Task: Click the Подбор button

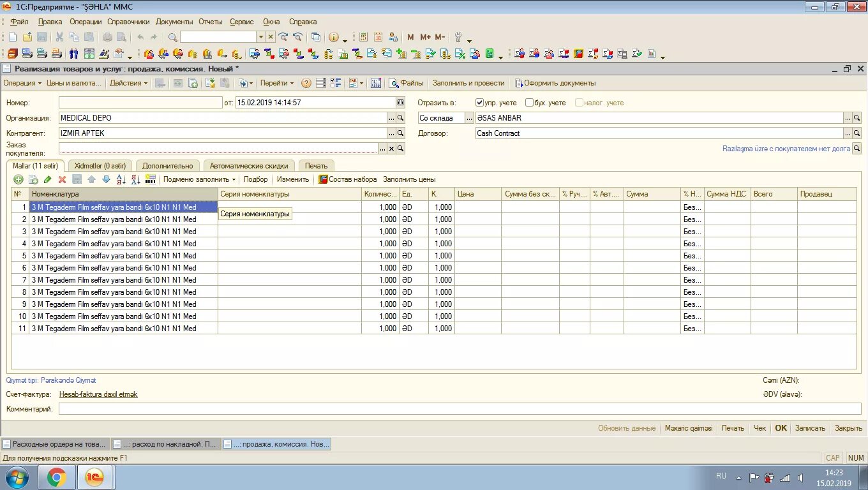Action: (x=256, y=180)
